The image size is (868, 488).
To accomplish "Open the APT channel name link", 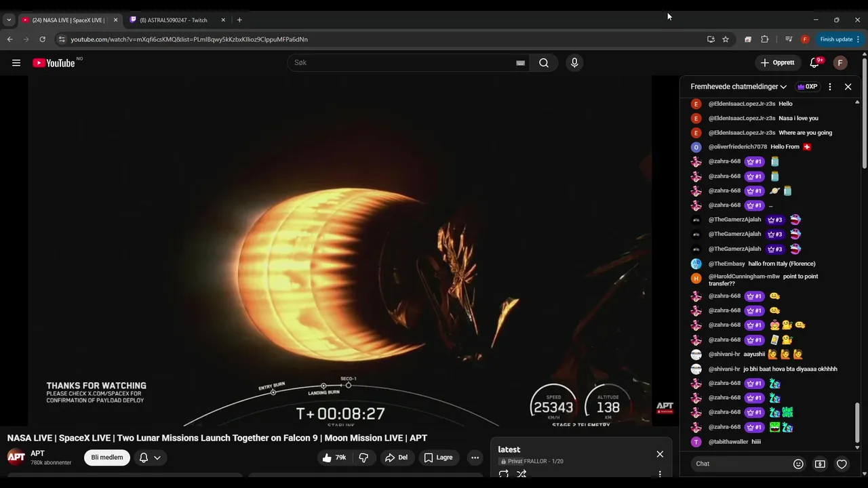I will (37, 453).
